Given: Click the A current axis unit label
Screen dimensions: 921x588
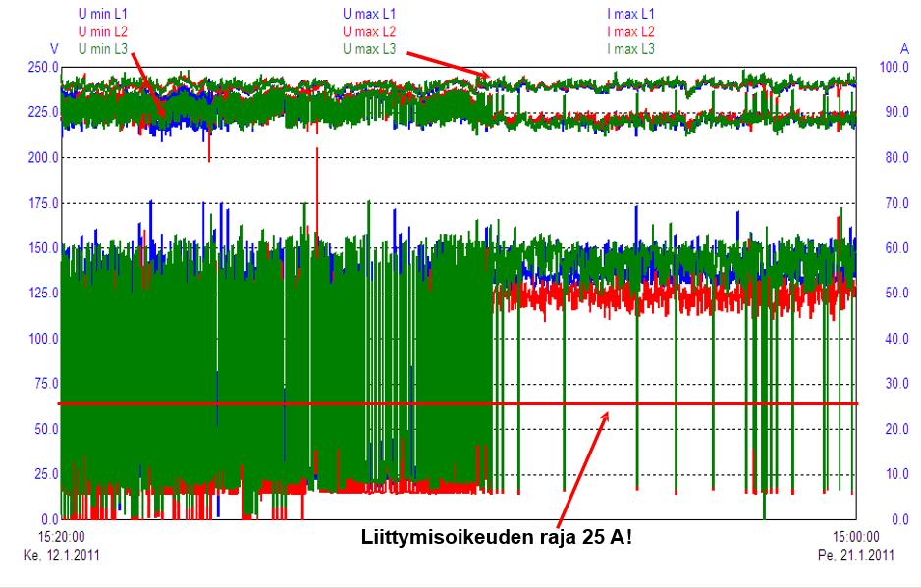Looking at the screenshot, I should [904, 49].
